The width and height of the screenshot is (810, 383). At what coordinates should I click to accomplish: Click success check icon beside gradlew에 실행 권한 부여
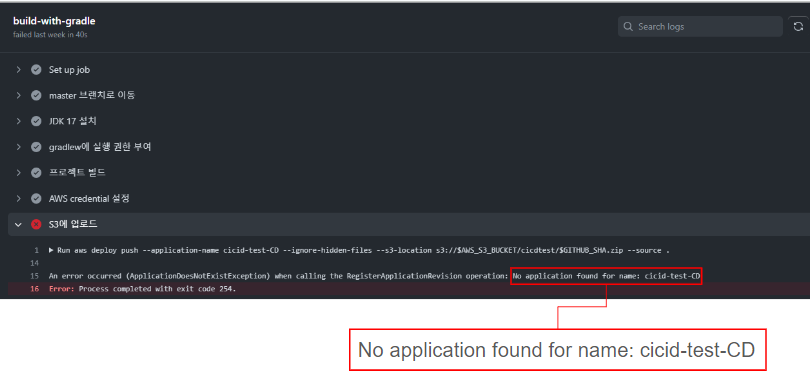tap(36, 147)
